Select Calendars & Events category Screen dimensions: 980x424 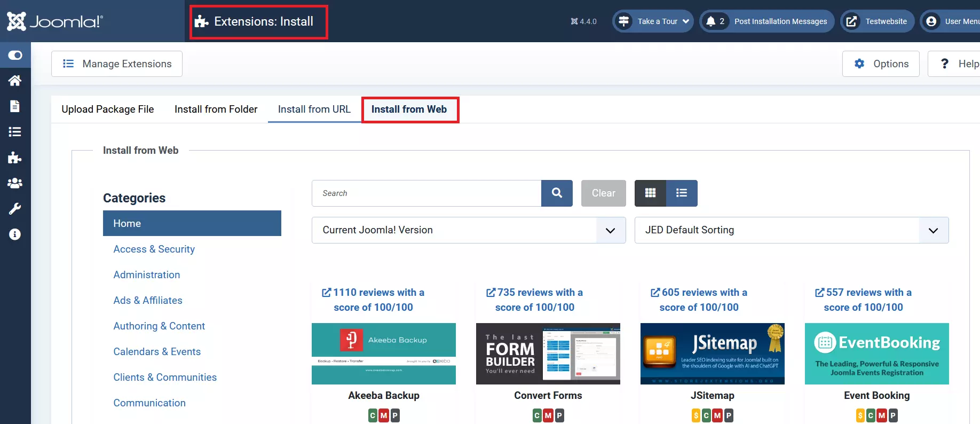click(157, 352)
